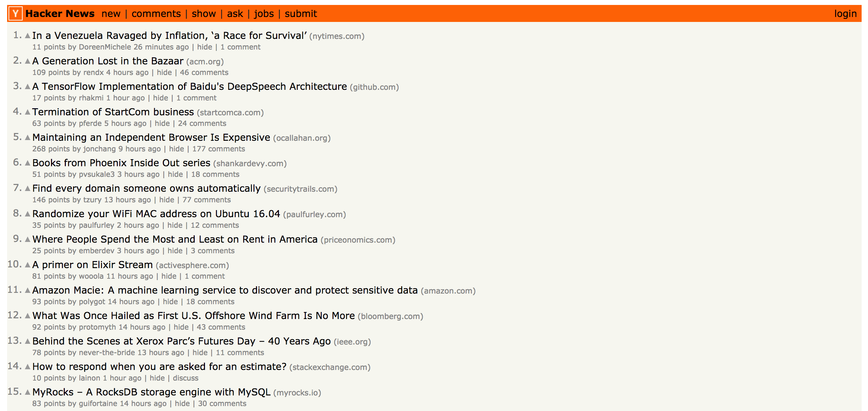View user jonchang's profile

click(x=99, y=149)
